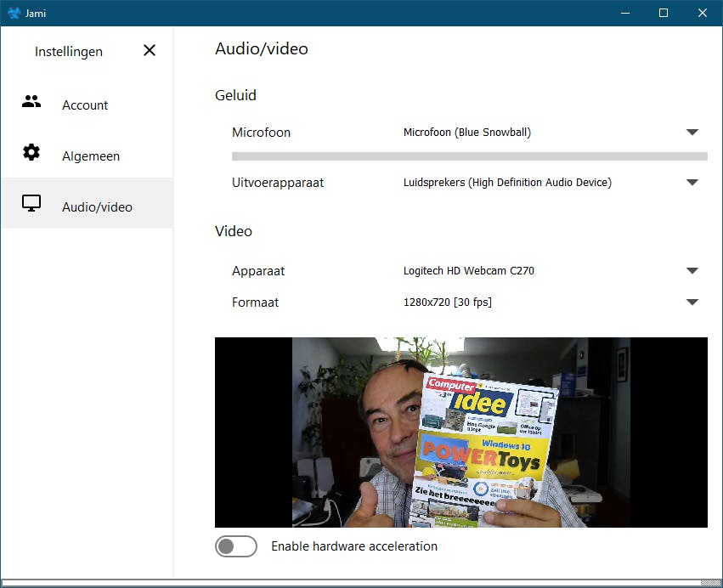Open the Algemeen settings section
723x588 pixels.
90,155
